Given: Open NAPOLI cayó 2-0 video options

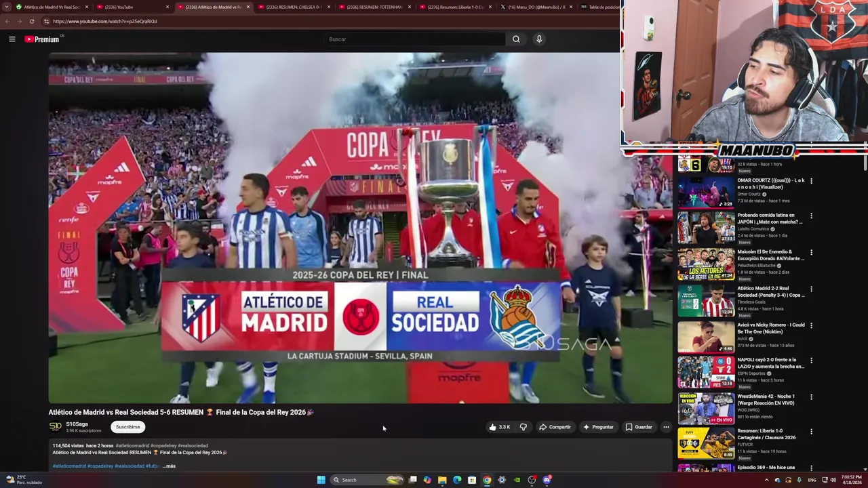Looking at the screenshot, I should point(811,361).
